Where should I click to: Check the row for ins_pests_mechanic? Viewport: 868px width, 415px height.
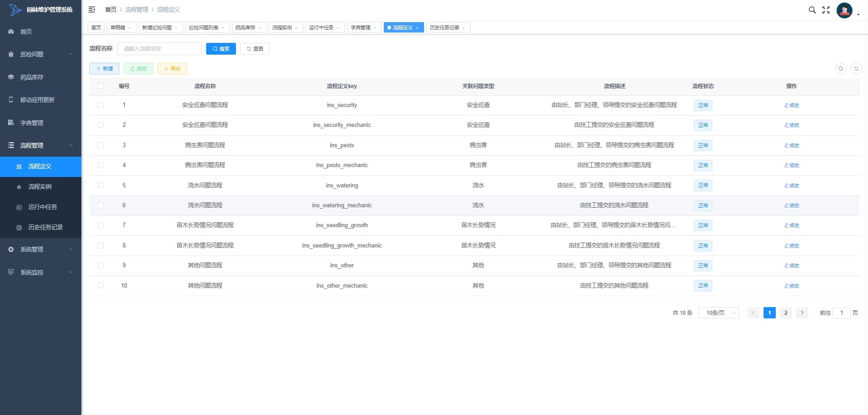tap(100, 165)
